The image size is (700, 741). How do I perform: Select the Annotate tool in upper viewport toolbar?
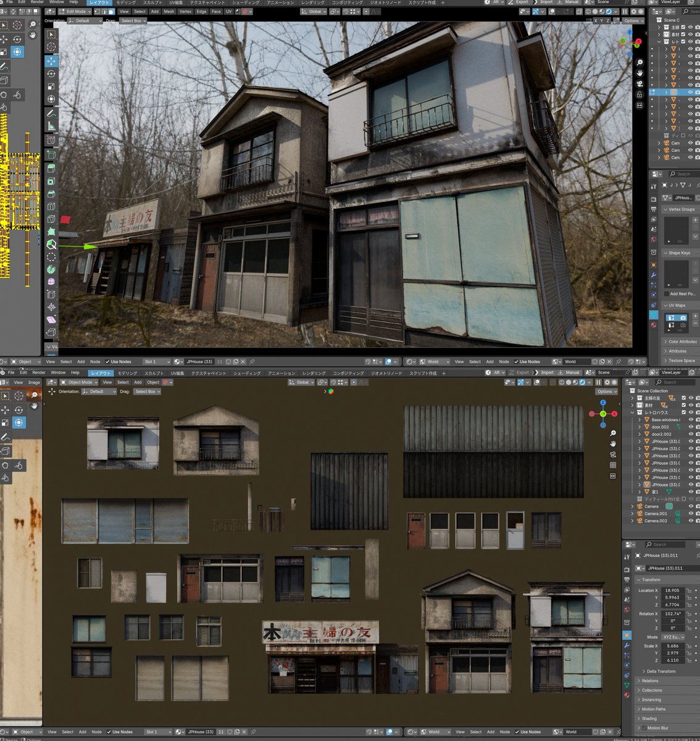pyautogui.click(x=51, y=114)
